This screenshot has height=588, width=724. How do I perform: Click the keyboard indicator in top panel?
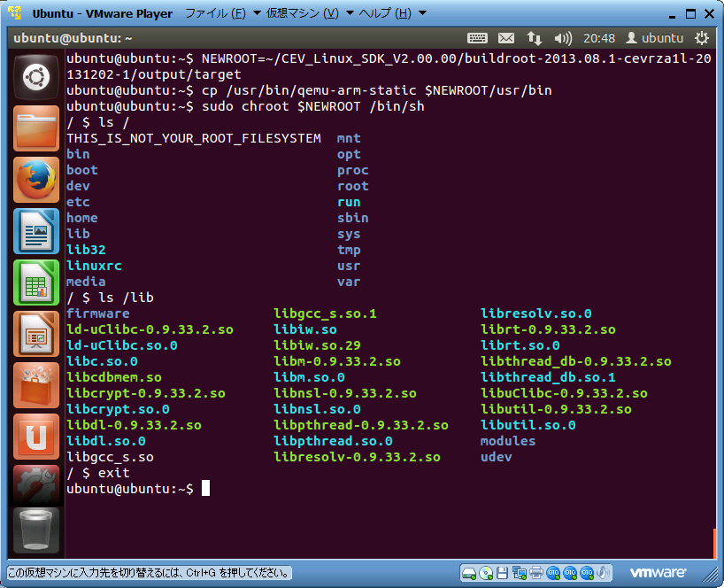[x=477, y=38]
